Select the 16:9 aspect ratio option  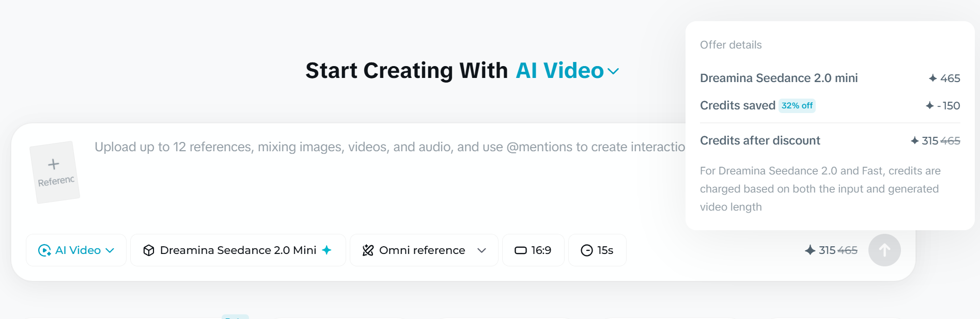coord(533,250)
